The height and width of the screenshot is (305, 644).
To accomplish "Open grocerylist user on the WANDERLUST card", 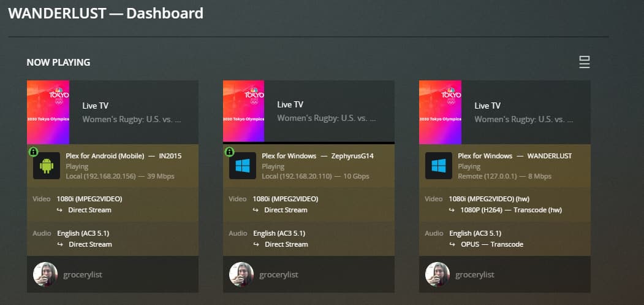I will 475,275.
